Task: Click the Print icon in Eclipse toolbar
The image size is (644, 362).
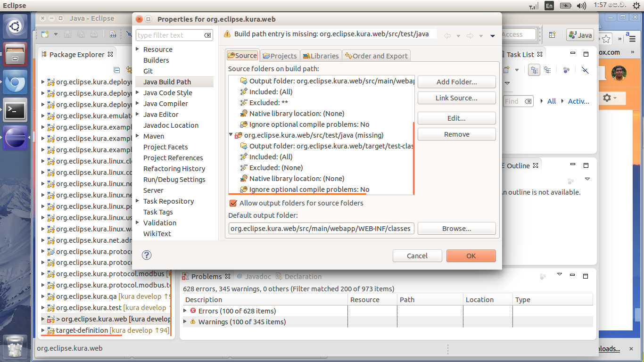Action: (94, 34)
